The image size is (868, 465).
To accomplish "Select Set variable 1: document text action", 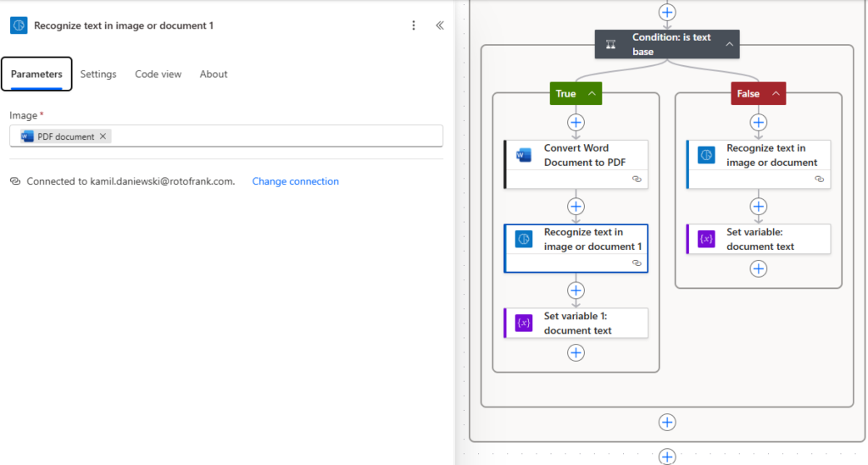I will (576, 323).
